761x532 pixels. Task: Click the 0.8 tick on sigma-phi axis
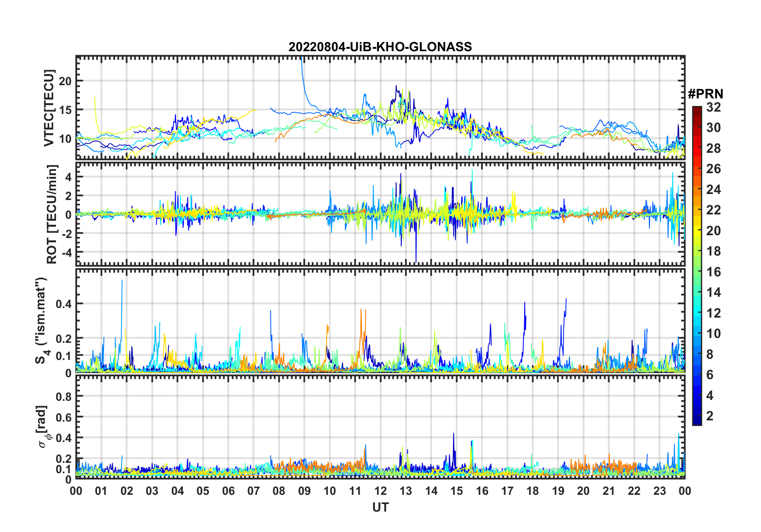pyautogui.click(x=63, y=396)
